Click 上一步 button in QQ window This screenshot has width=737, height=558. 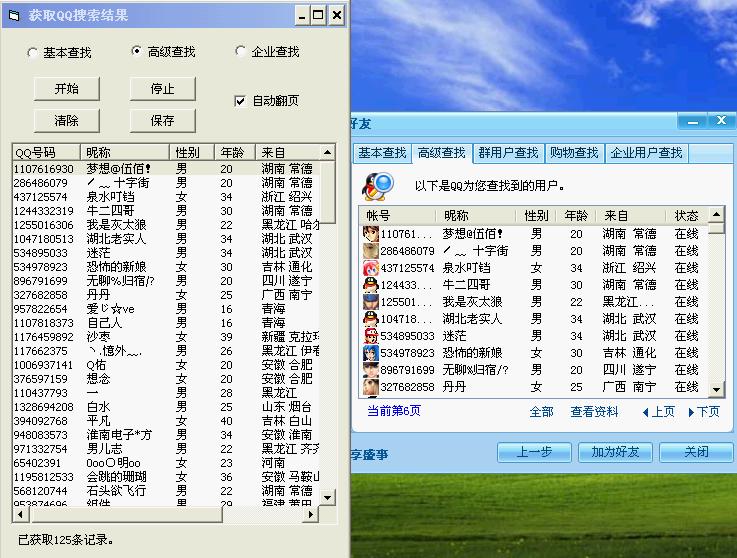click(x=534, y=452)
